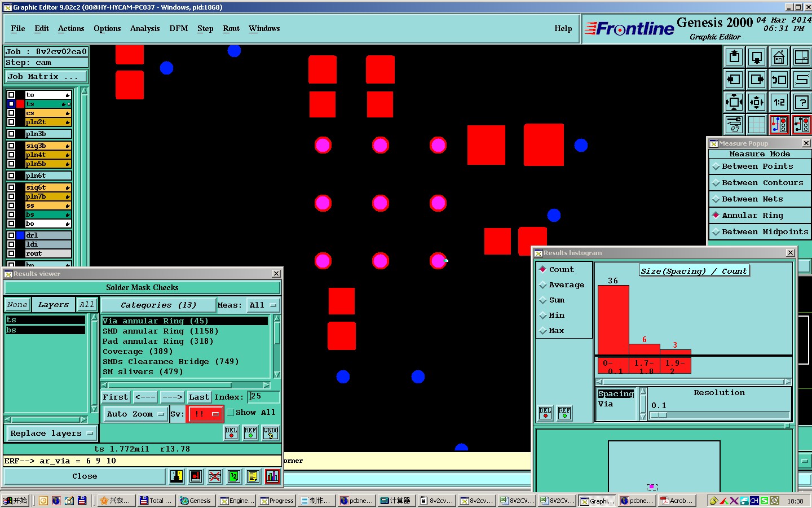Click the home view icon

click(779, 57)
